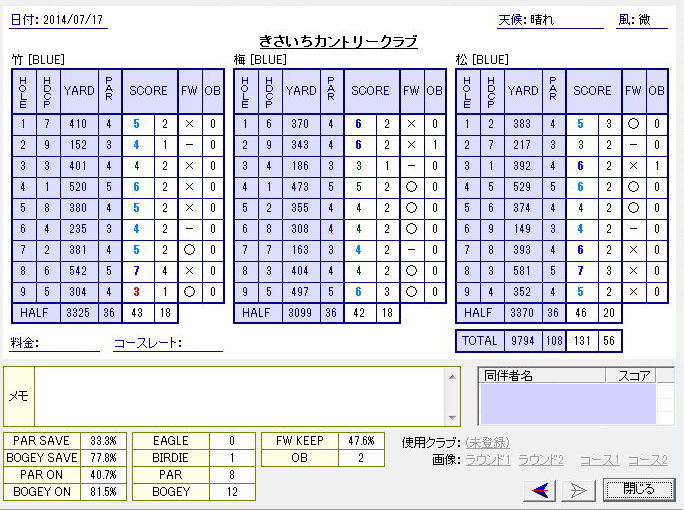Click the コースレート field
Viewport: 684px width, 510px height.
168,343
